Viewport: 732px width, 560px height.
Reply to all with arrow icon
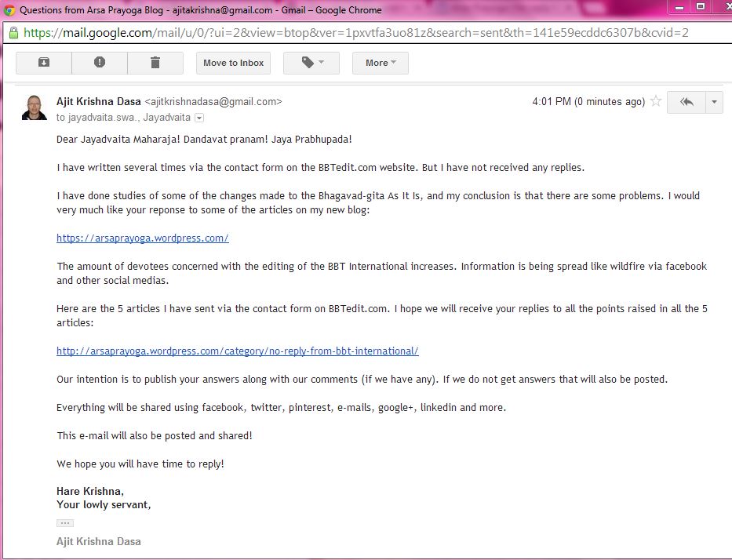686,102
